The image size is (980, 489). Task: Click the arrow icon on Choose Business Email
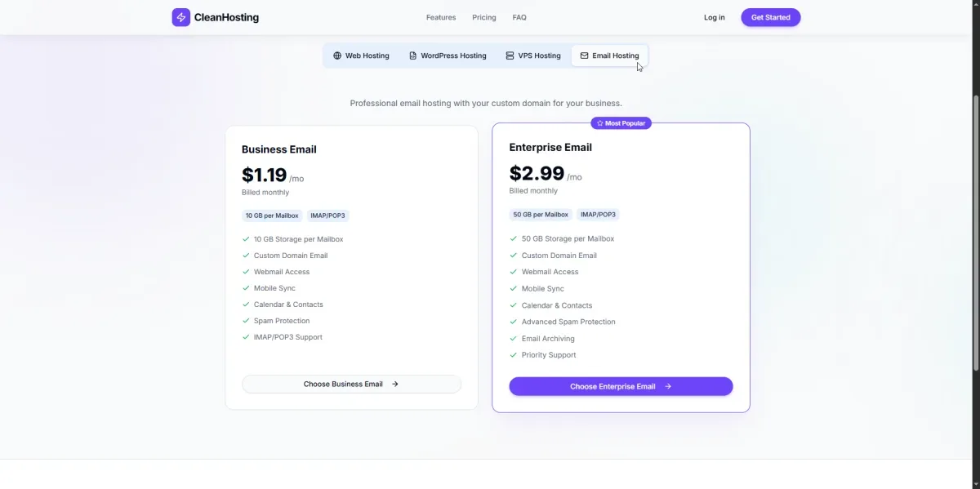395,384
